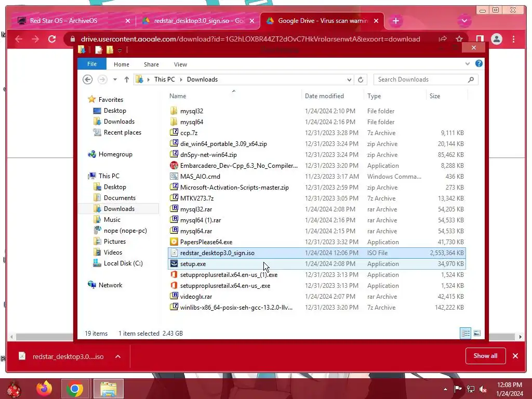The width and height of the screenshot is (532, 399).
Task: Open Videos folder in sidebar
Action: click(113, 252)
